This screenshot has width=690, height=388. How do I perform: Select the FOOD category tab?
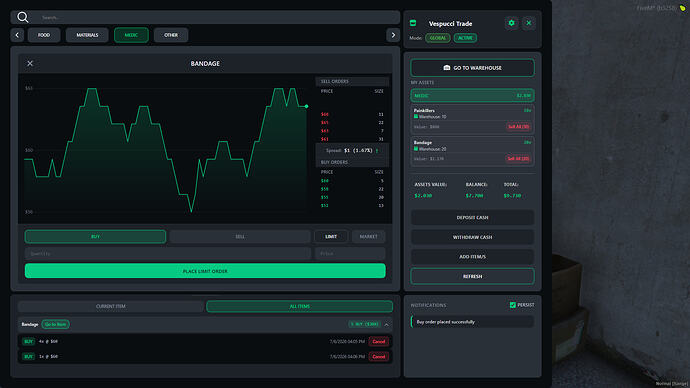pos(44,35)
